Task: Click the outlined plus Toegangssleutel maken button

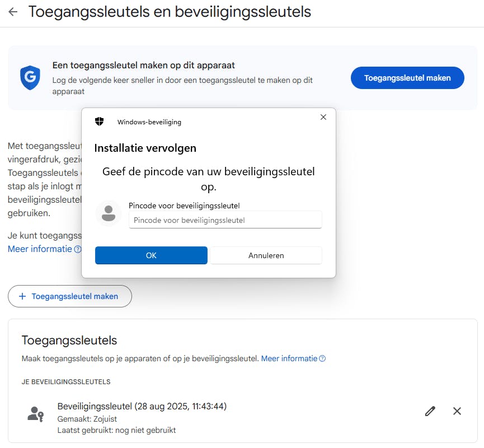Action: [70, 296]
